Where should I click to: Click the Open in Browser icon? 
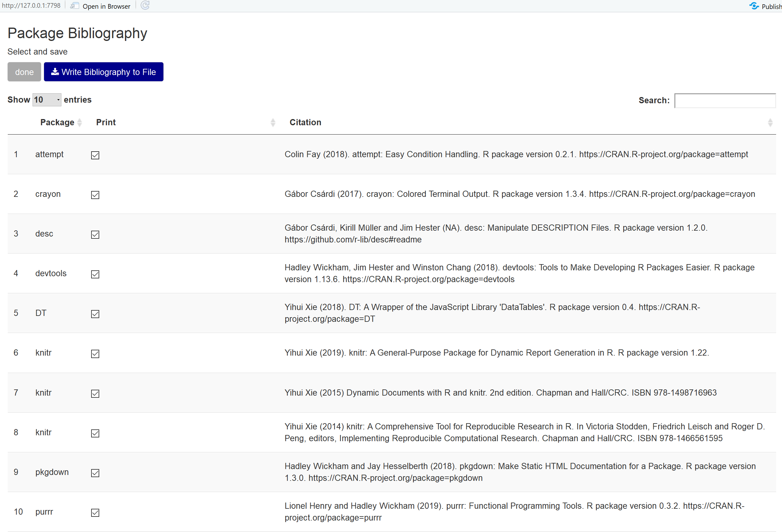click(74, 6)
